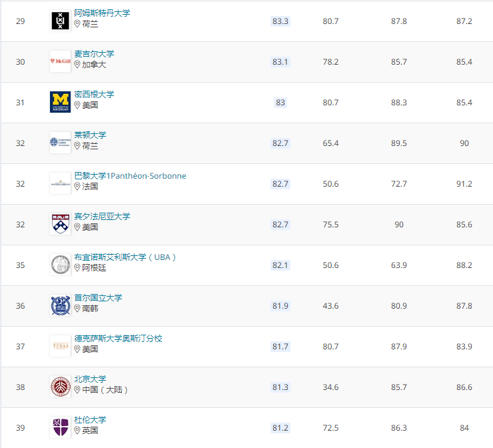Click the University of Pennsylvania shield logo
The height and width of the screenshot is (448, 493).
60,224
